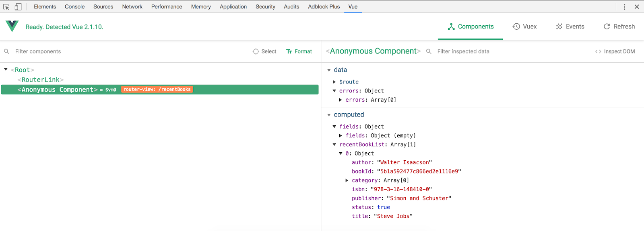The image size is (644, 231).
Task: Open DevTools three-dot options menu
Action: point(624,7)
